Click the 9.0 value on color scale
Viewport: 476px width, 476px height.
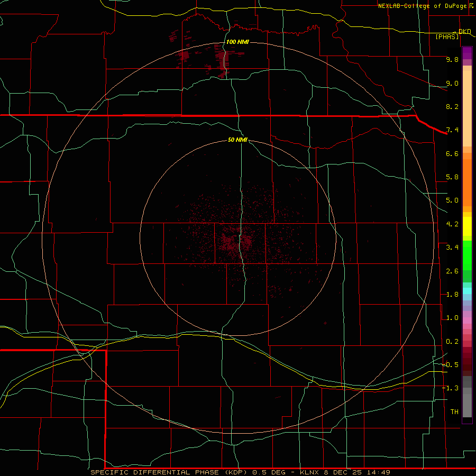452,83
